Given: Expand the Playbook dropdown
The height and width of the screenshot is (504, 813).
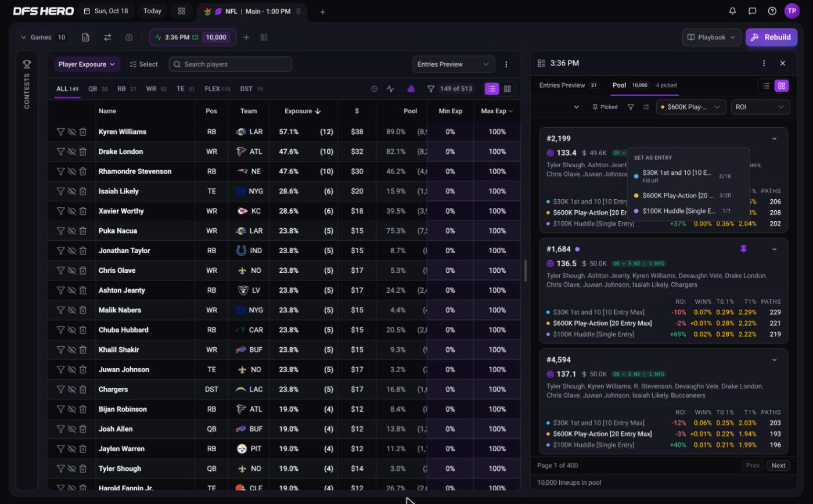Looking at the screenshot, I should point(711,37).
